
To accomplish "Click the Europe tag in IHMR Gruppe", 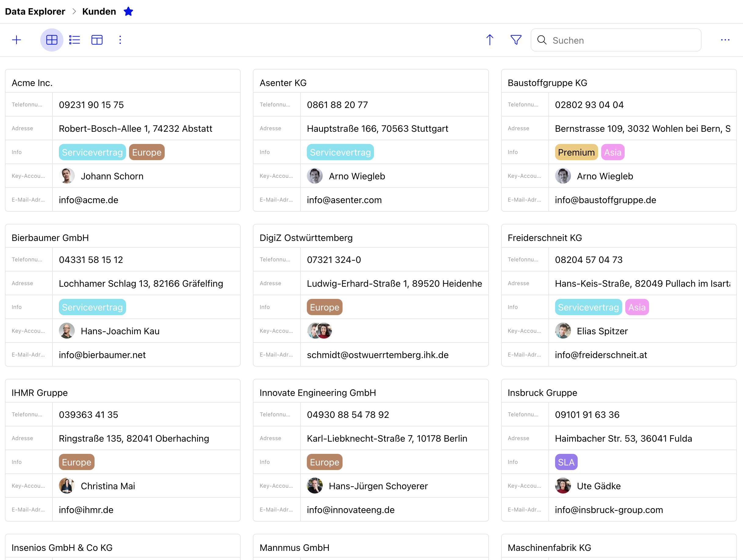I will click(77, 462).
